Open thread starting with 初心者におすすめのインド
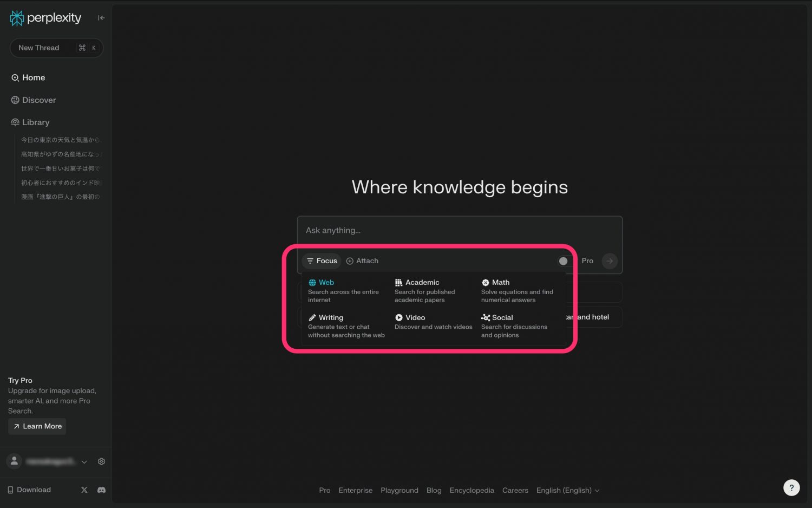This screenshot has height=508, width=812. 61,183
